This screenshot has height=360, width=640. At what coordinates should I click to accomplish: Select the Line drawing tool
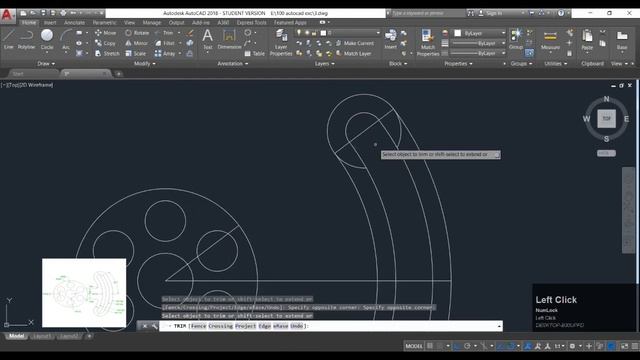pyautogui.click(x=9, y=39)
